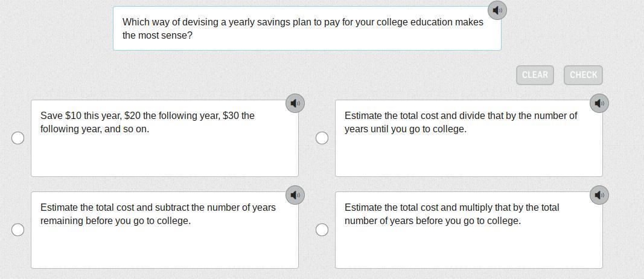Click the text 'remaining before you go to college'
This screenshot has height=279, width=644.
(x=115, y=221)
